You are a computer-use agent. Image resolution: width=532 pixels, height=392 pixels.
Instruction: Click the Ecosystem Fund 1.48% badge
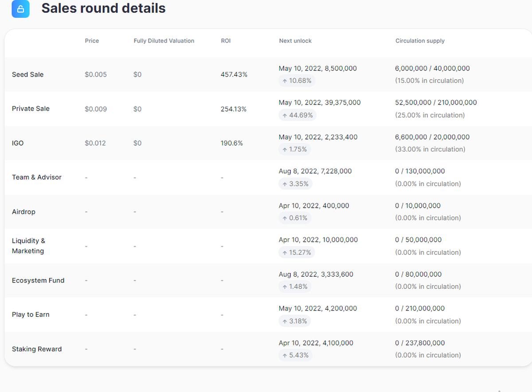pyautogui.click(x=295, y=287)
